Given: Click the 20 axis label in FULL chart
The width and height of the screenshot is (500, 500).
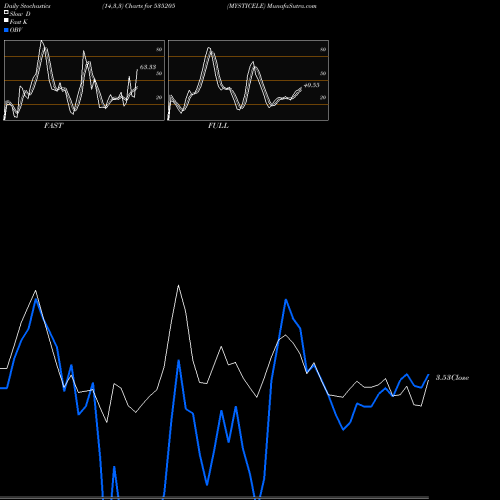Looking at the screenshot, I should 323,97.
